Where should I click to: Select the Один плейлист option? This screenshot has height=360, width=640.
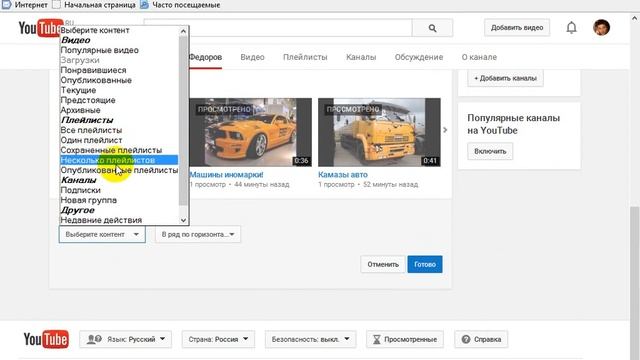(x=119, y=140)
